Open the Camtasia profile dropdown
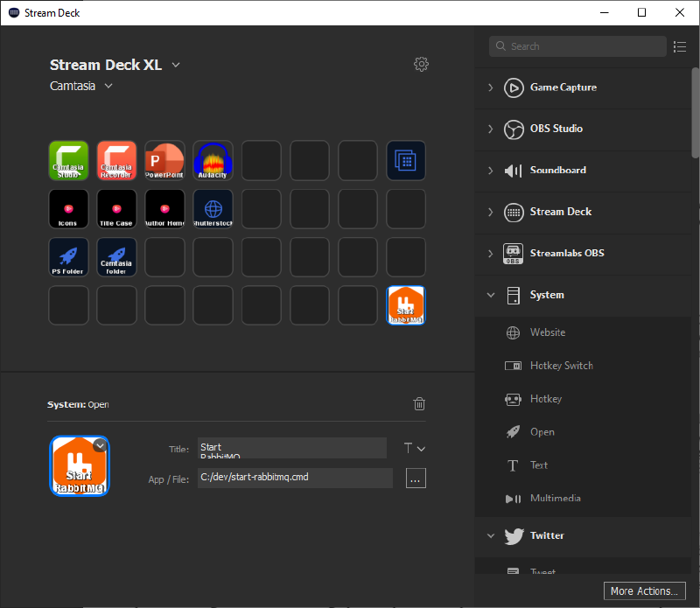Screen dimensions: 700x608 point(108,86)
